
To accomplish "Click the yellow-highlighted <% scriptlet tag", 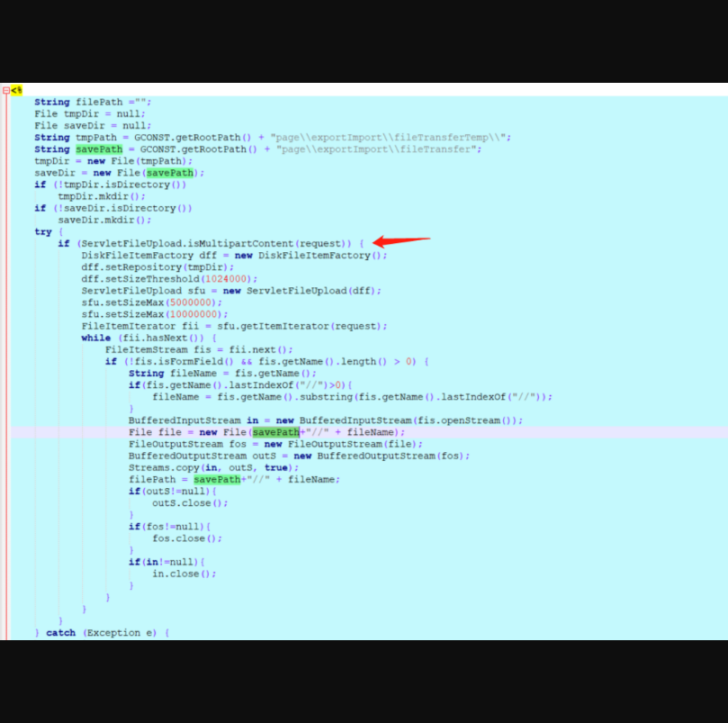I will [x=17, y=91].
